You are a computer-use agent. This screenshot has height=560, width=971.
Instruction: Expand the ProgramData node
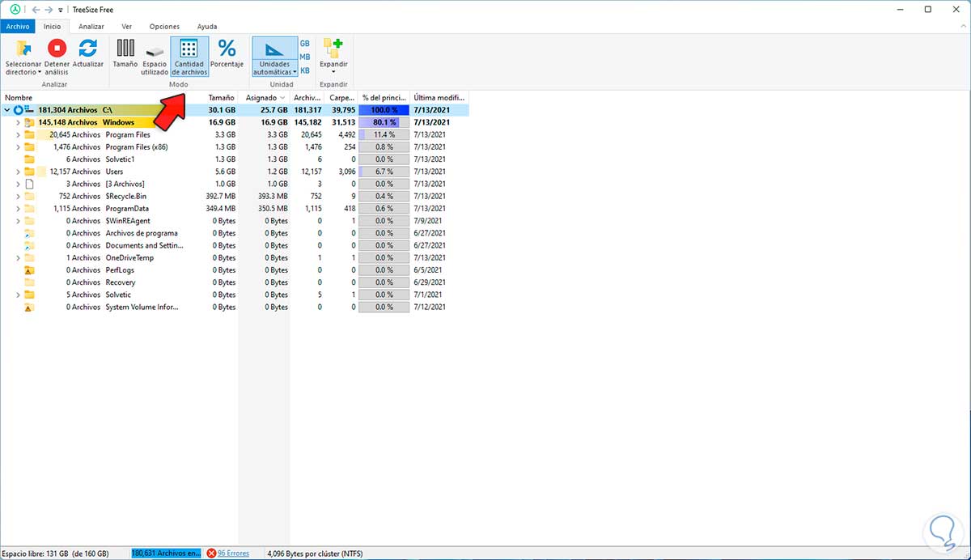tap(18, 209)
